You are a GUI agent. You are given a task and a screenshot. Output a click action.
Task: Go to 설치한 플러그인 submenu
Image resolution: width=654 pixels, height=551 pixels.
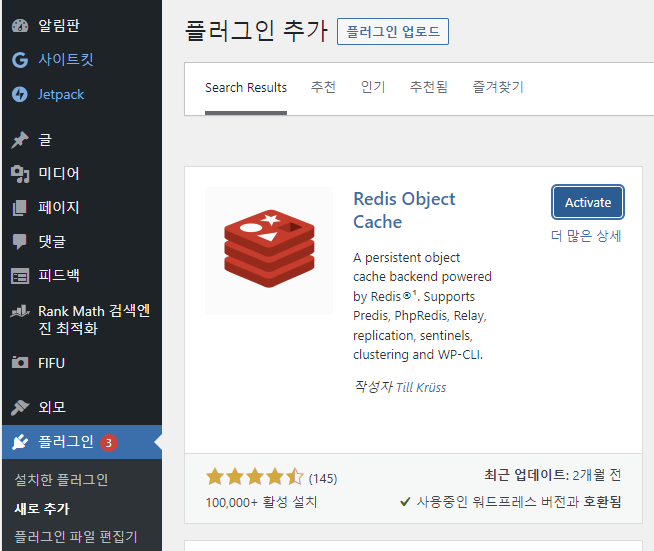pos(61,480)
